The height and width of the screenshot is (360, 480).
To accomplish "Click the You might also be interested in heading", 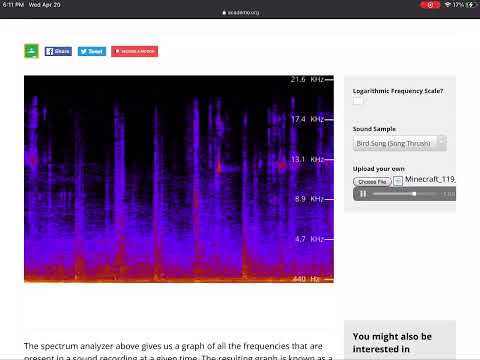I will point(392,343).
